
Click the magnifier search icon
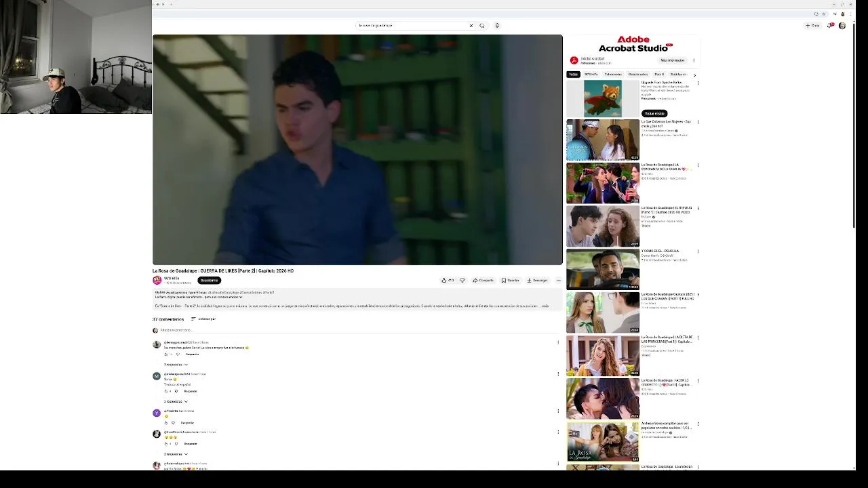click(x=482, y=26)
